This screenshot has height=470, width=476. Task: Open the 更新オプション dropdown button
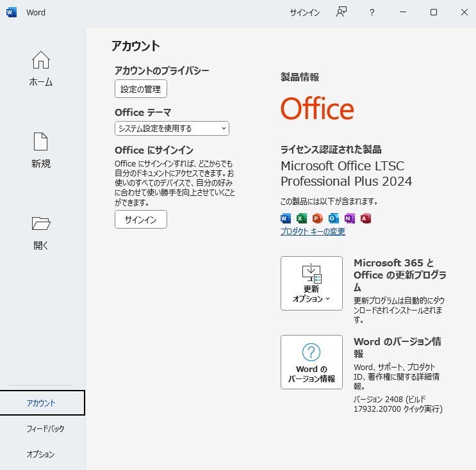click(x=311, y=283)
